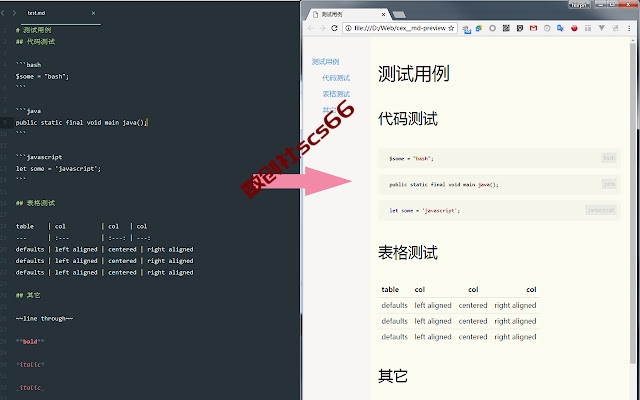Click the dark square extension icon
This screenshot has height=400, width=640.
click(x=520, y=28)
